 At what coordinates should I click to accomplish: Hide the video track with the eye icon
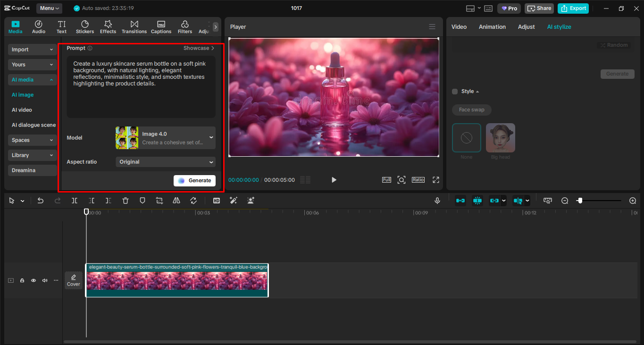(33, 280)
